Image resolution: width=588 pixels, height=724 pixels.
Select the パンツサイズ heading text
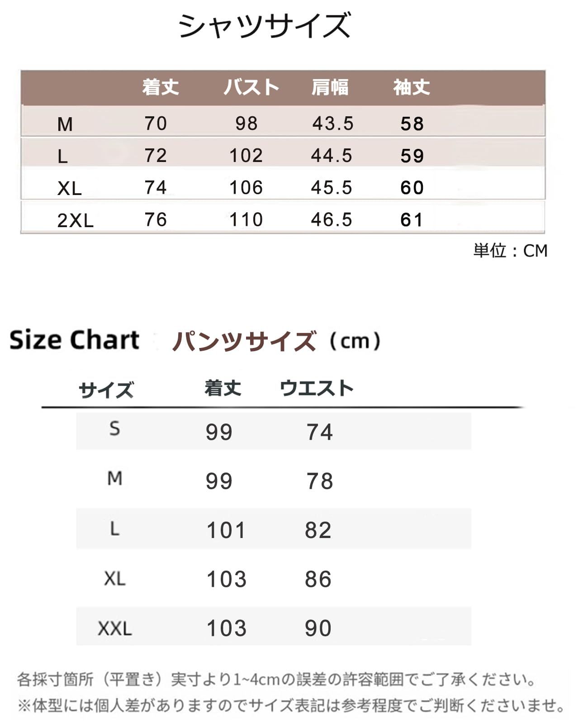[x=244, y=341]
